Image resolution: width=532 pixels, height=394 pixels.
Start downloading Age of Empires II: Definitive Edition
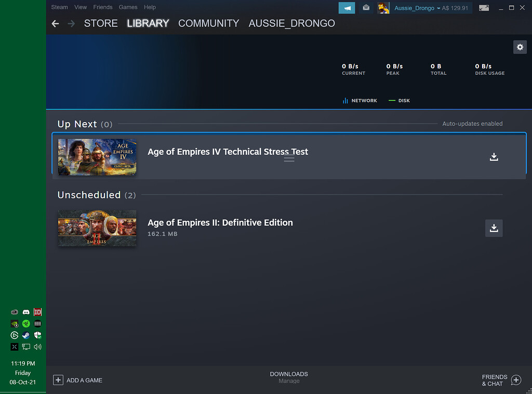tap(494, 228)
